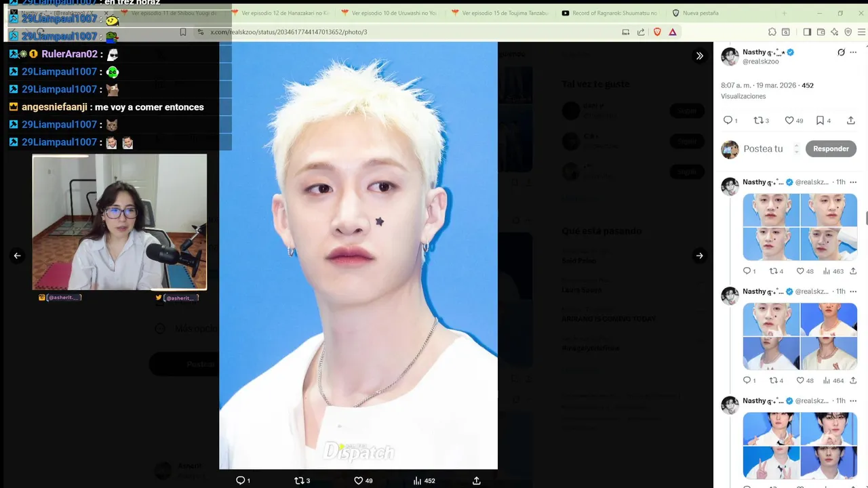
Task: Share the first reply tweet
Action: click(x=853, y=271)
